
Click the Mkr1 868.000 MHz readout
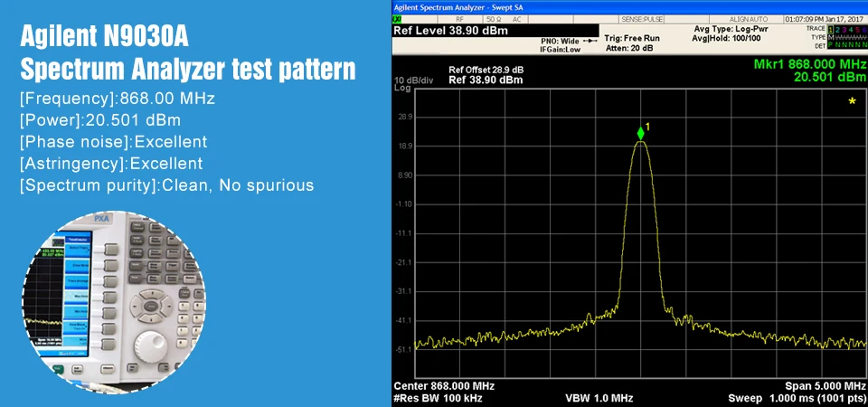[x=810, y=64]
